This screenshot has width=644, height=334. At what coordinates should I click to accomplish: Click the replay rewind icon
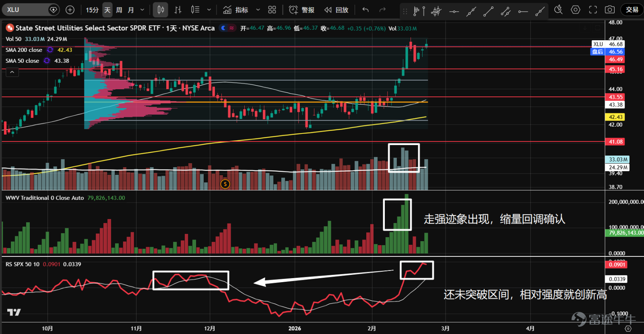(x=328, y=10)
